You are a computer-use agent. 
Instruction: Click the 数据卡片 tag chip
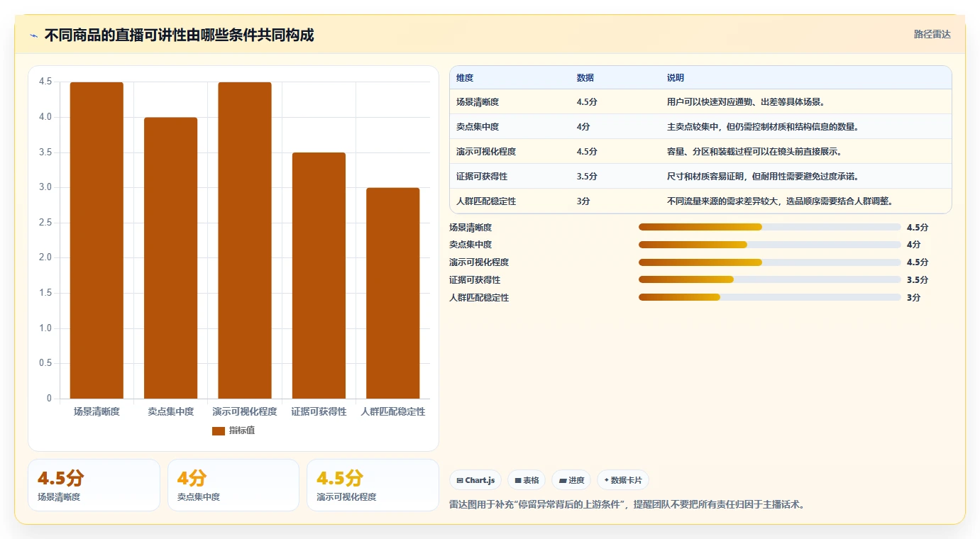pos(623,480)
